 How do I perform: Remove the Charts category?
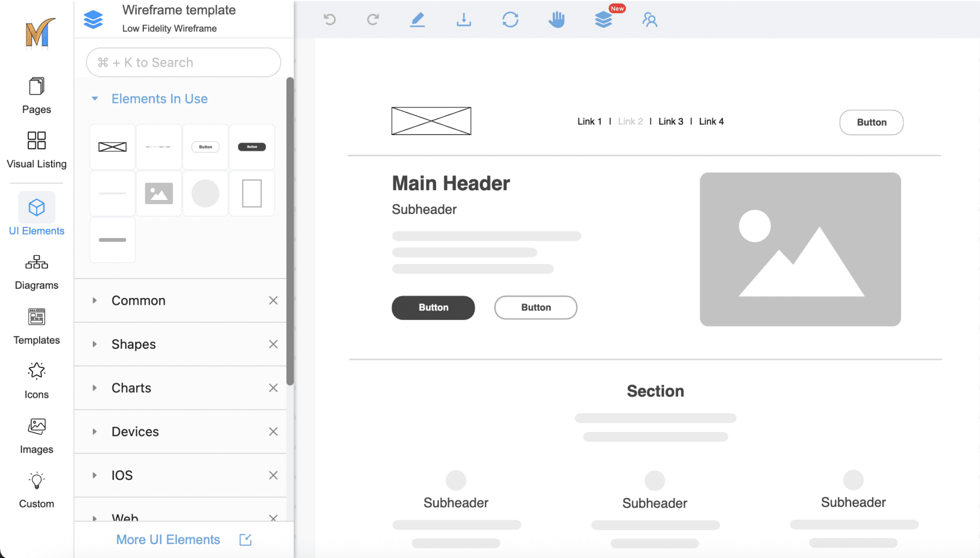(273, 388)
